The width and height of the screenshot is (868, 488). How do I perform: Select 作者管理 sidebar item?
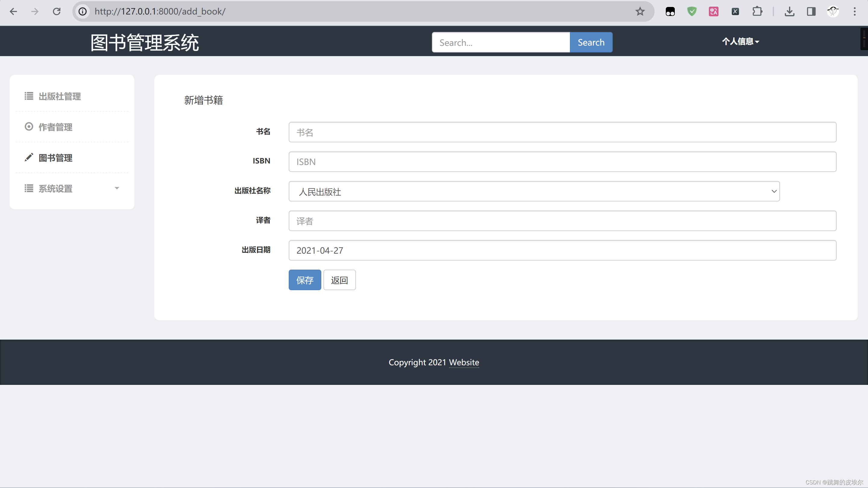coord(55,127)
